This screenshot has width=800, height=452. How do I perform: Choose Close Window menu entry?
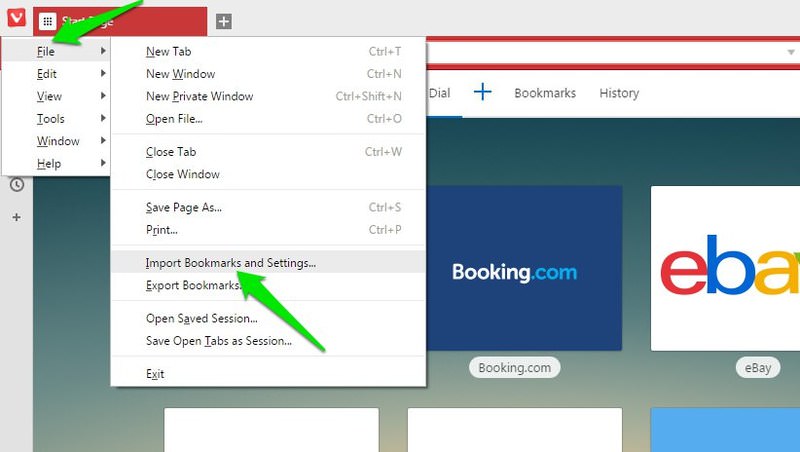tap(268, 174)
